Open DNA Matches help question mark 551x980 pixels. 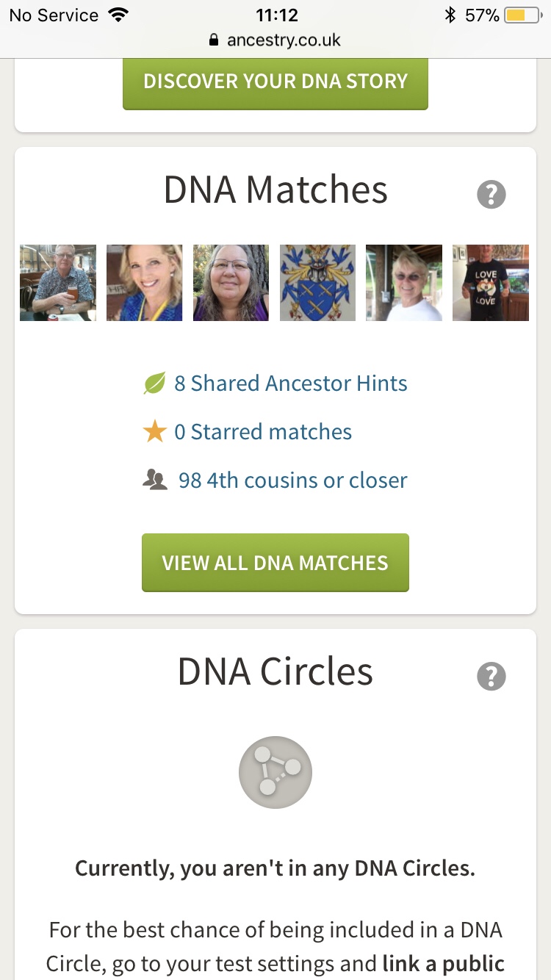[491, 195]
